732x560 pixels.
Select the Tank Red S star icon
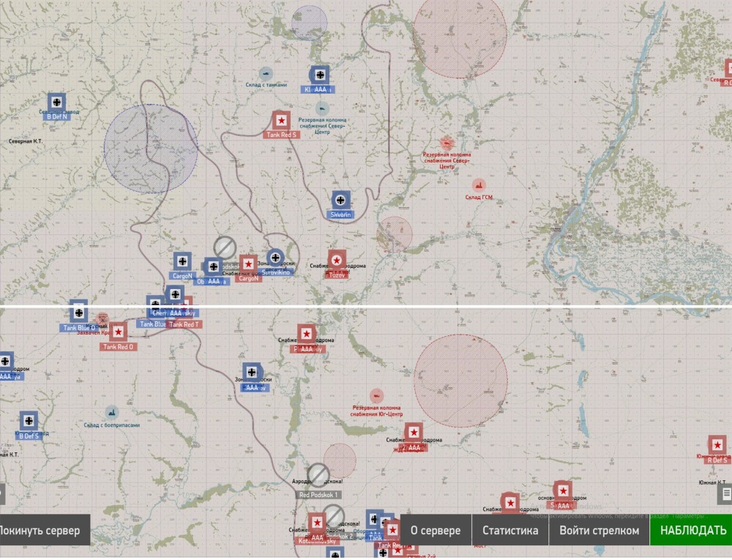tap(282, 120)
